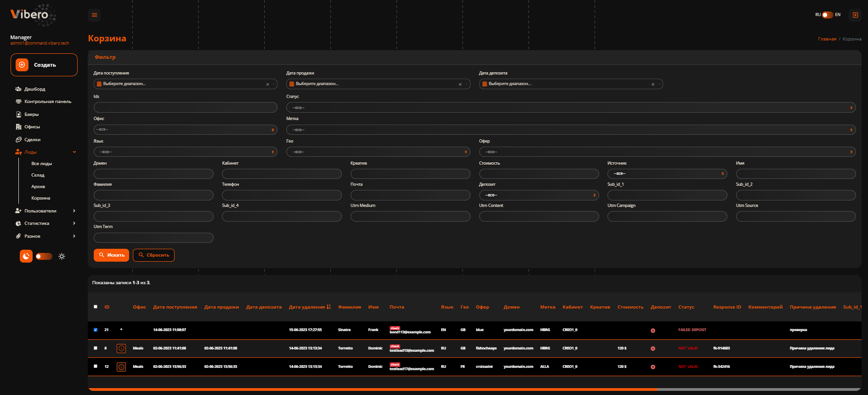Click the Телефон input field

[282, 195]
